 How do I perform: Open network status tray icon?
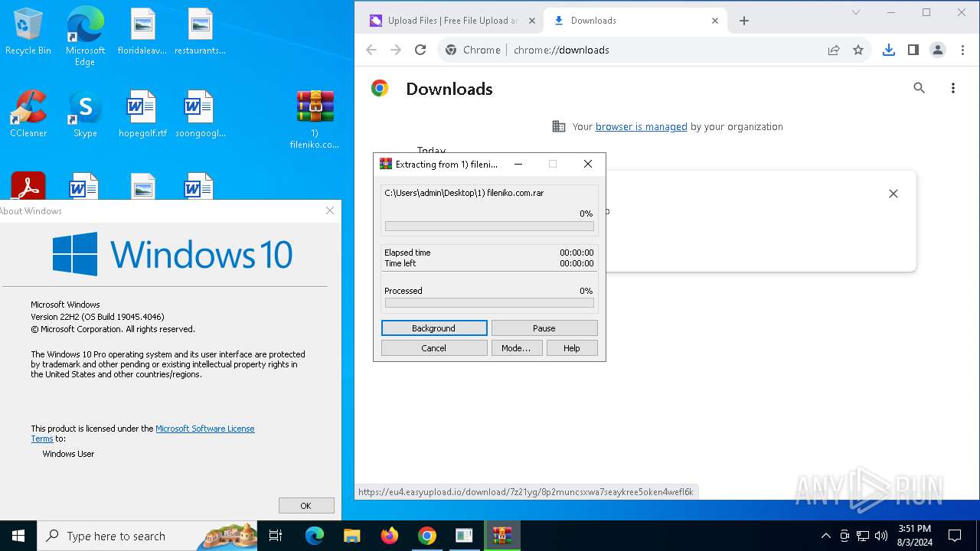coord(863,536)
